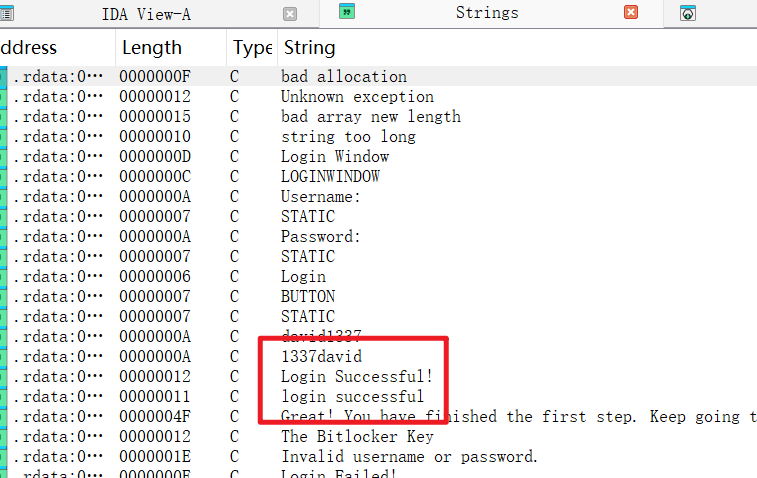Screen dimensions: 757x478
Task: Sort strings by the Type column header
Action: [252, 48]
